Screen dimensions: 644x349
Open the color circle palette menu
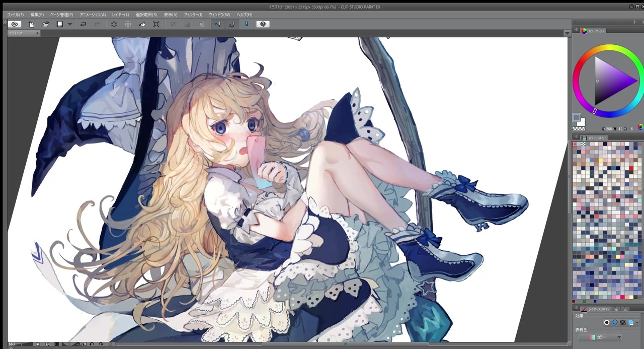(x=577, y=30)
